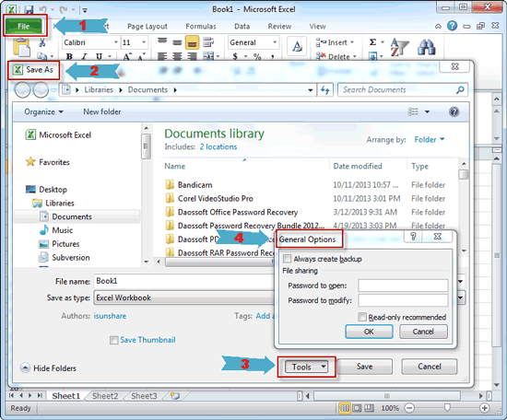Open the Tools dropdown button
The width and height of the screenshot is (507, 420).
coord(306,367)
